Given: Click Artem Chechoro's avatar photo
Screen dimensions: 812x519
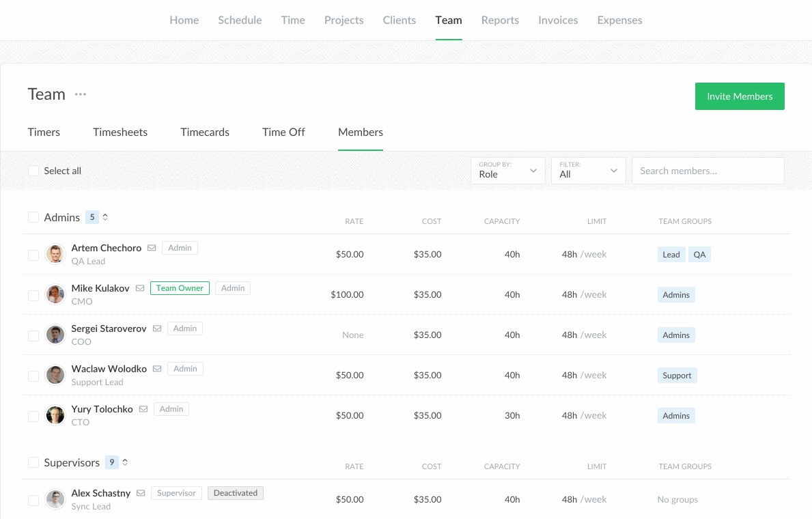Looking at the screenshot, I should point(55,254).
